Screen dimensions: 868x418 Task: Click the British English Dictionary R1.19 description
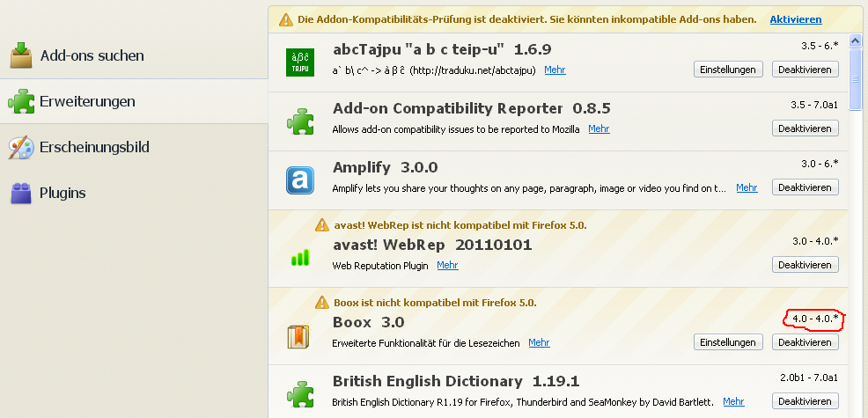[523, 402]
